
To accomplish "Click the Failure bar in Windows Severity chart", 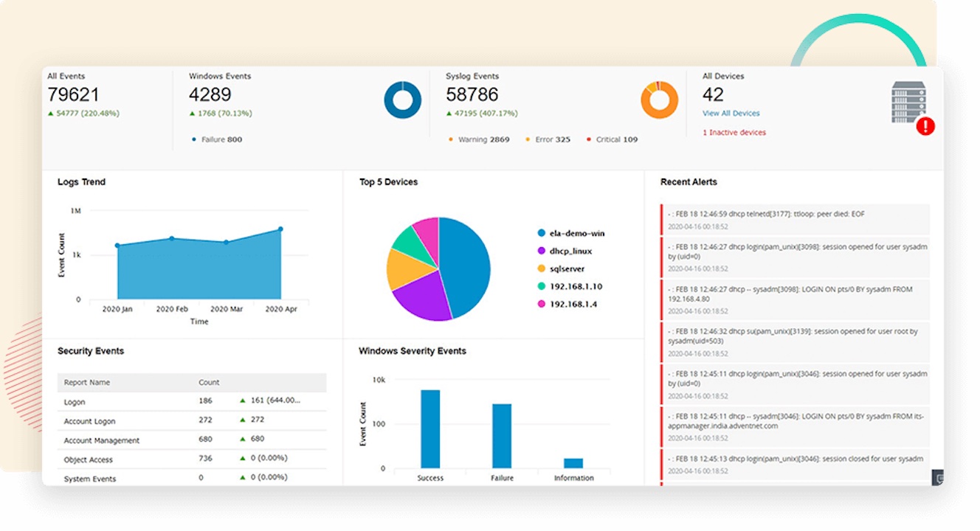I will pyautogui.click(x=502, y=436).
